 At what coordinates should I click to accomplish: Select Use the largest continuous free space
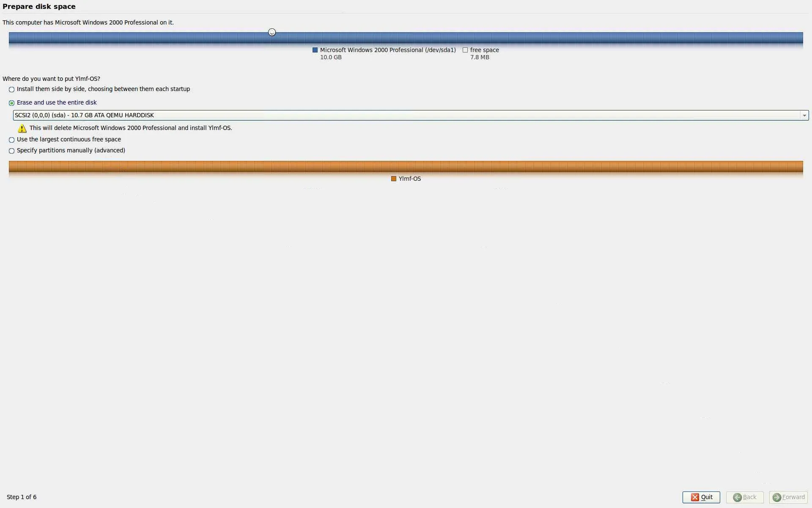point(12,140)
